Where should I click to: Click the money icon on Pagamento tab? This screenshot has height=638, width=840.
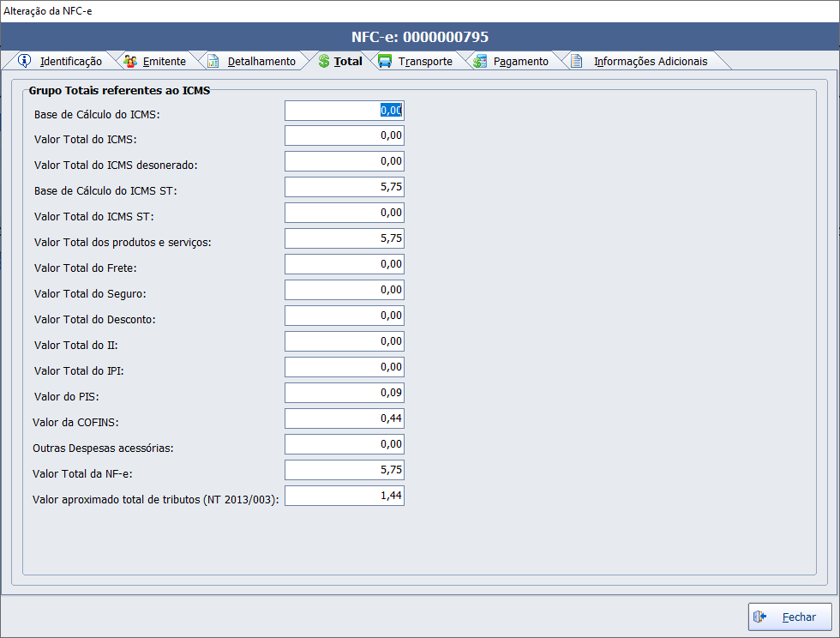tap(480, 61)
